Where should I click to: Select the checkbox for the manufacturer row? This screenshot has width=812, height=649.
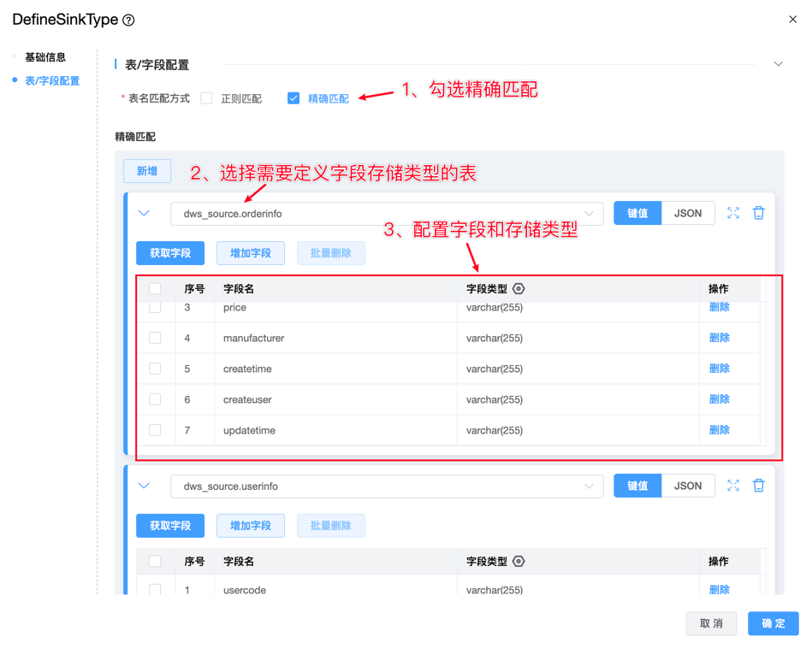tap(155, 338)
